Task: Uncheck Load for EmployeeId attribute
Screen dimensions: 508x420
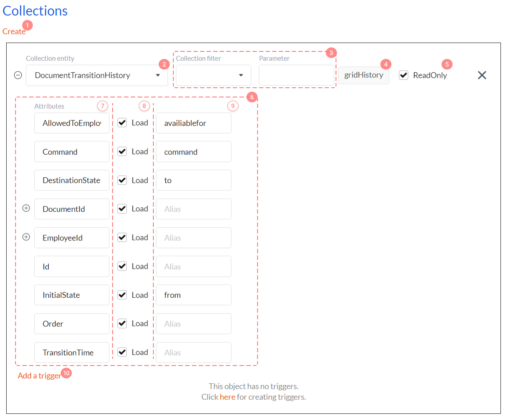Action: [x=122, y=237]
